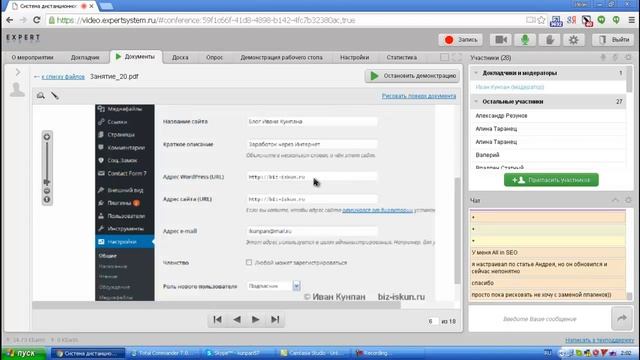The width and height of the screenshot is (640, 360).
Task: Click the browser address bar
Action: pyautogui.click(x=286, y=20)
